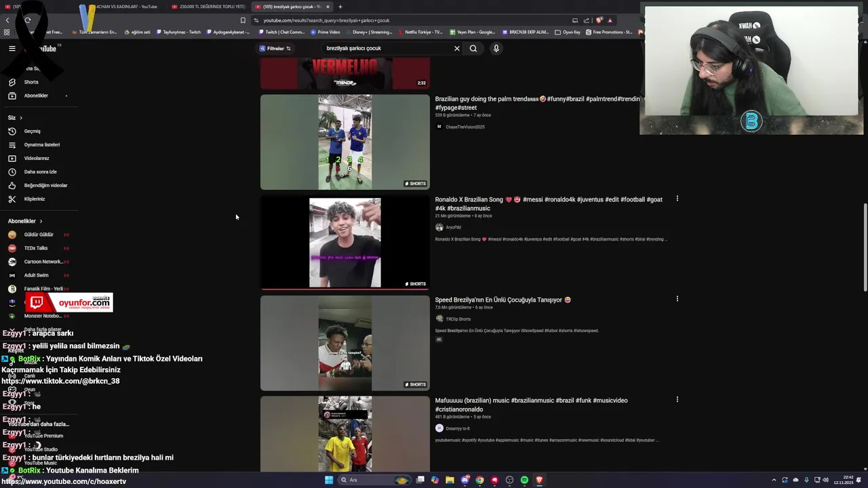Play the VERMELHO 2:32 video thumbnail

coord(345,74)
